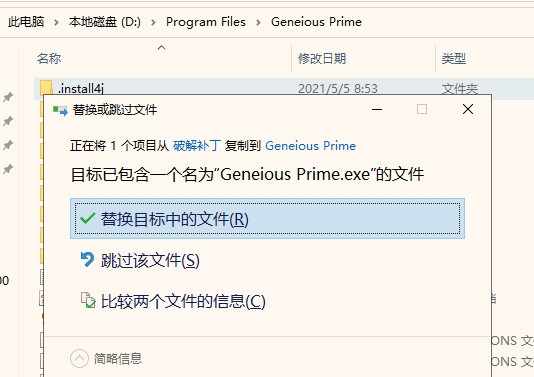Click the last pin icon in sidebar

pos(7,169)
